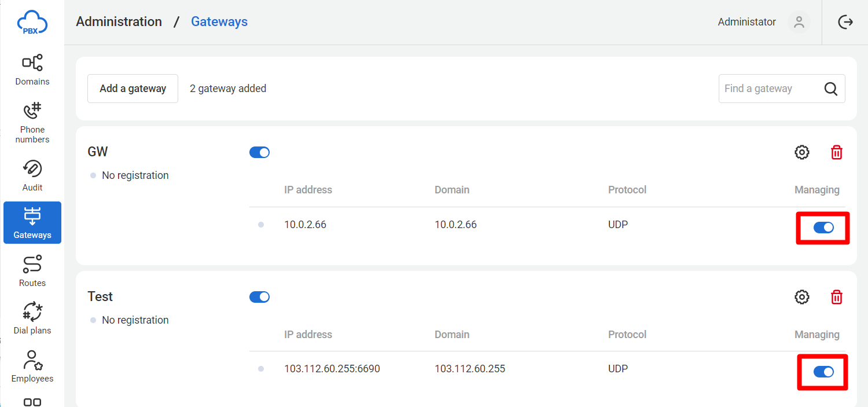Click the Add a gateway button
868x407 pixels.
tap(133, 89)
